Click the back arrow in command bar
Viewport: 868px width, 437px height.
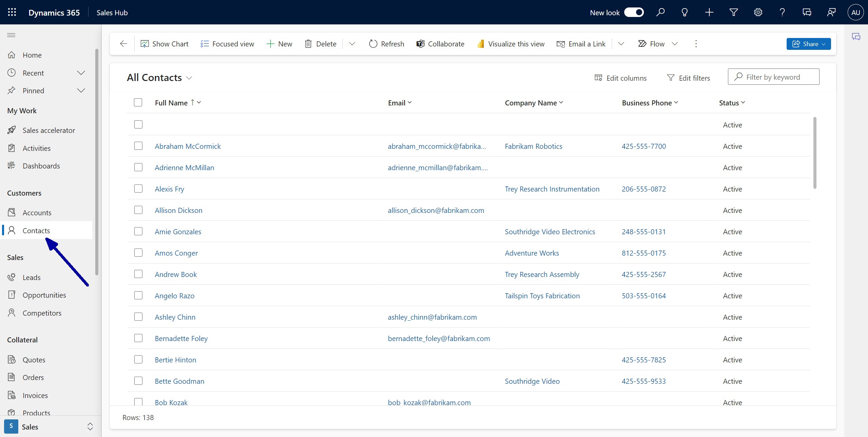click(x=123, y=44)
